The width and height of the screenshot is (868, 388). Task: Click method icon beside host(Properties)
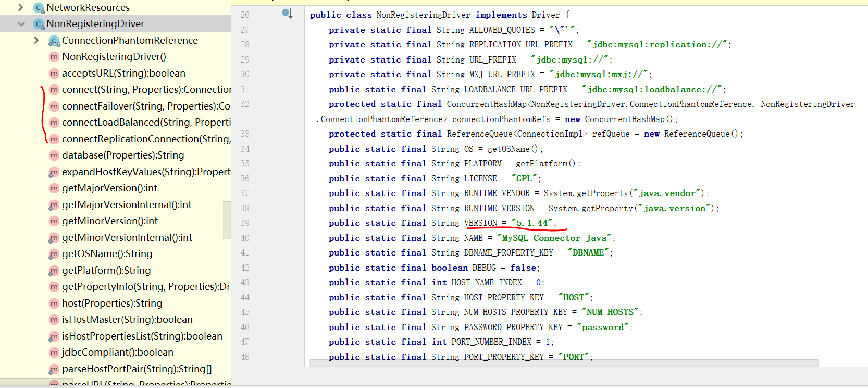click(54, 304)
